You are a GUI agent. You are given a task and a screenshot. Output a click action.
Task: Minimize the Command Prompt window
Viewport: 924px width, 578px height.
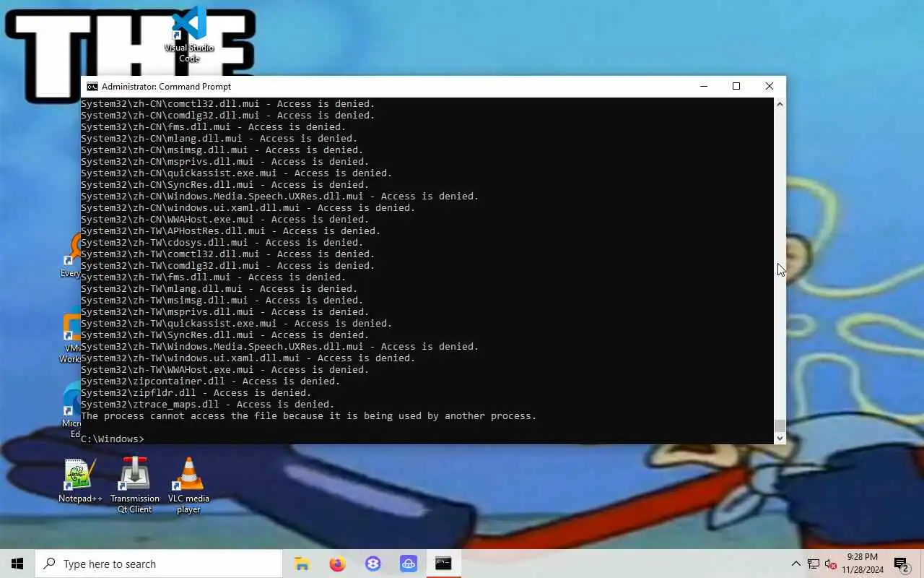(x=703, y=86)
